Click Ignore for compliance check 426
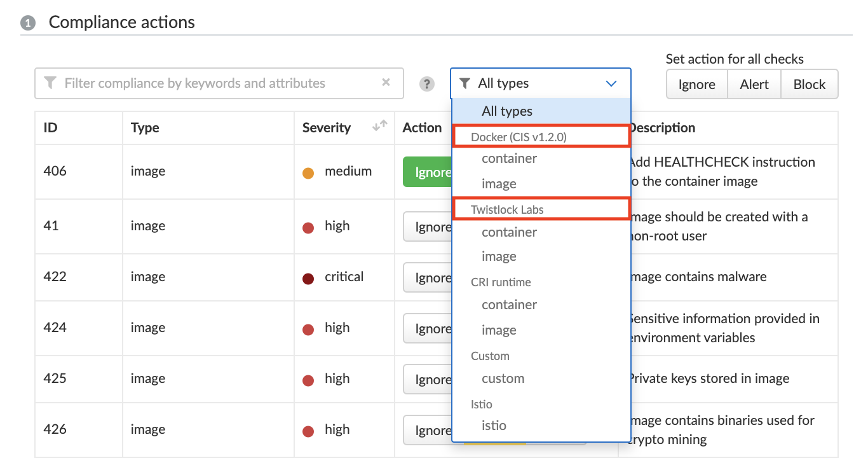 (428, 431)
